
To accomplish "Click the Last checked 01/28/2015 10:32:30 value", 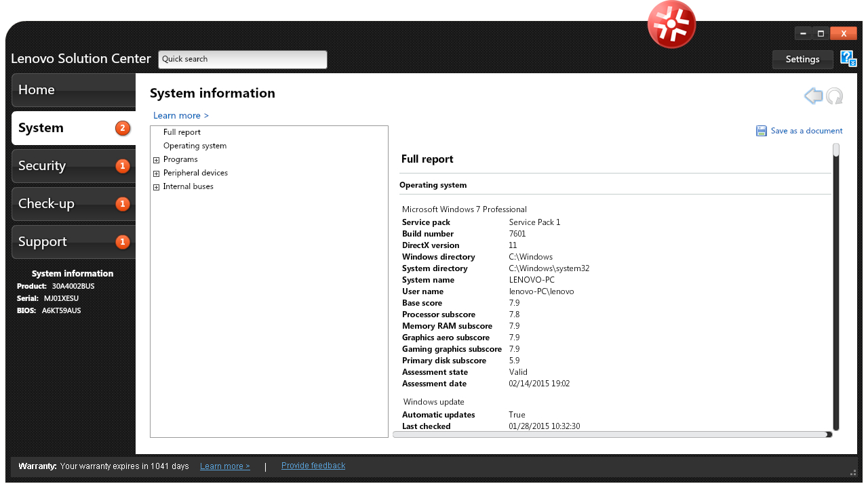I will [545, 426].
